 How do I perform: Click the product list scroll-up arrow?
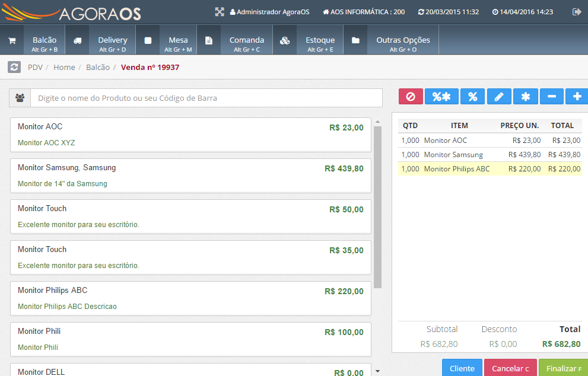point(377,122)
